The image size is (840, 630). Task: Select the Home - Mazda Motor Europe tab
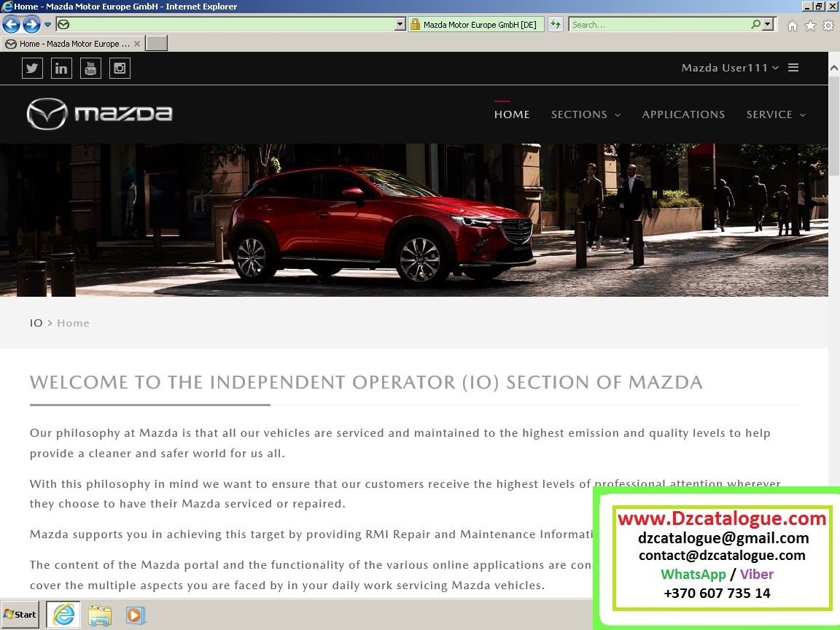pyautogui.click(x=72, y=44)
